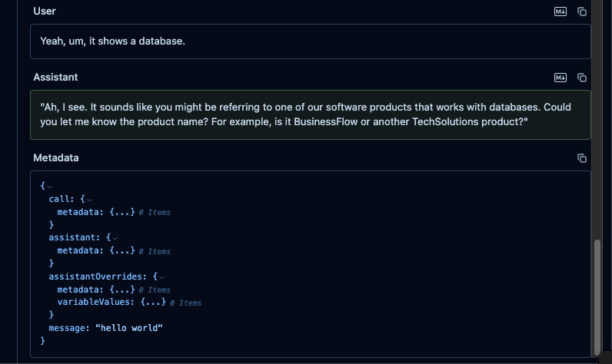Copy the Metadata JSON
The image size is (612, 364).
click(582, 158)
